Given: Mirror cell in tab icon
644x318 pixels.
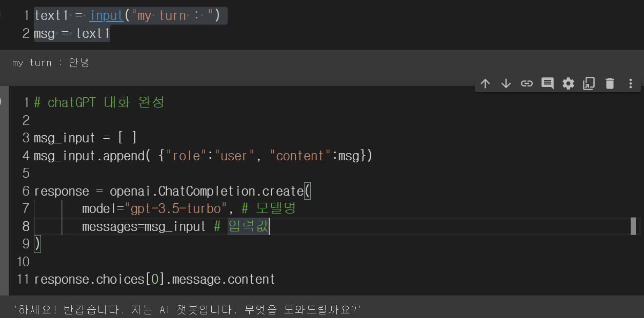Looking at the screenshot, I should pyautogui.click(x=589, y=83).
